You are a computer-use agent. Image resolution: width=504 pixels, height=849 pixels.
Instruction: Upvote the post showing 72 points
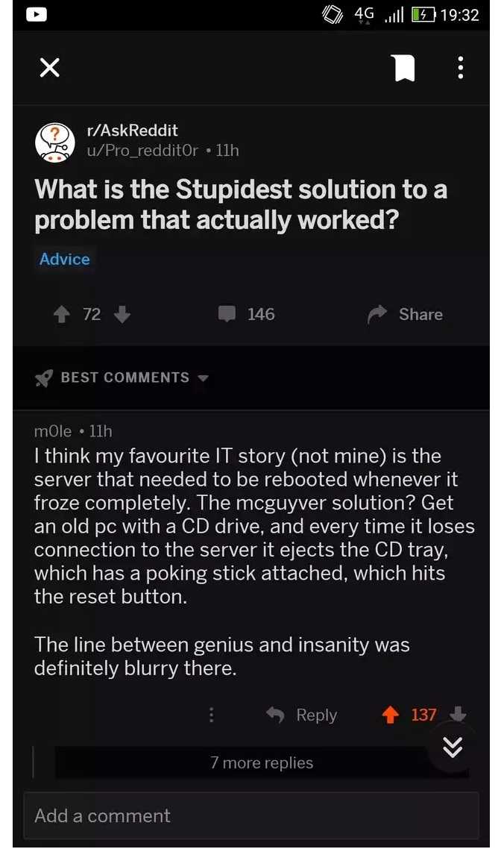63,315
